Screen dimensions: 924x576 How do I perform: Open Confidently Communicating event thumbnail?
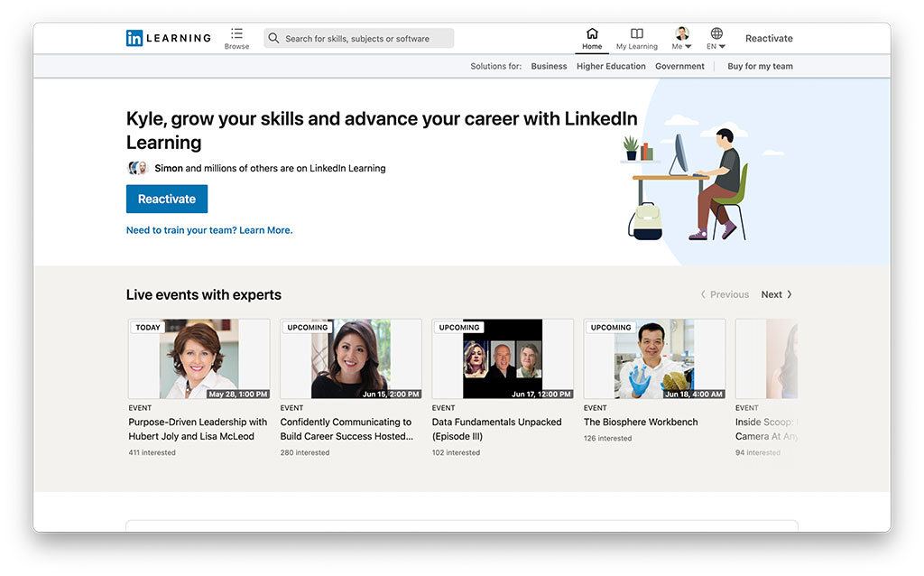(351, 359)
